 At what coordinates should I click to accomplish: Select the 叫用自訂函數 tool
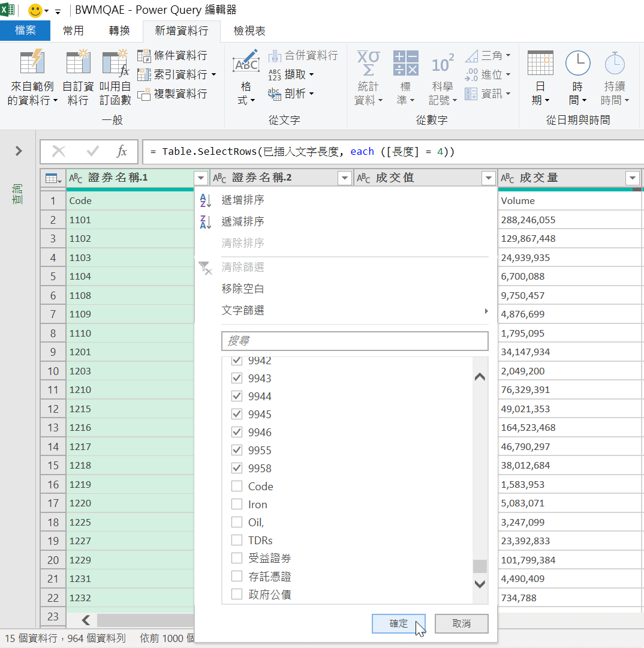click(x=115, y=77)
